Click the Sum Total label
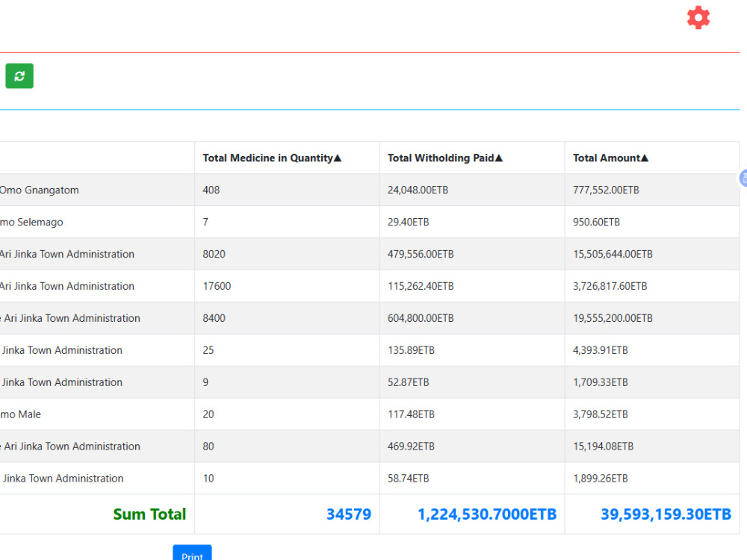The width and height of the screenshot is (747, 560). coord(149,514)
